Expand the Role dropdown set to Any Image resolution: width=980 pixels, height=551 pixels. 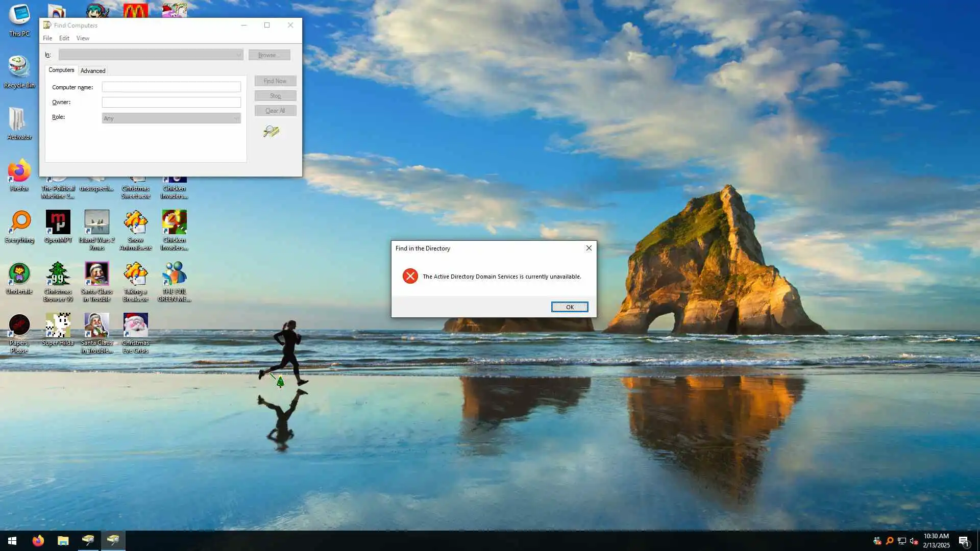pos(171,118)
